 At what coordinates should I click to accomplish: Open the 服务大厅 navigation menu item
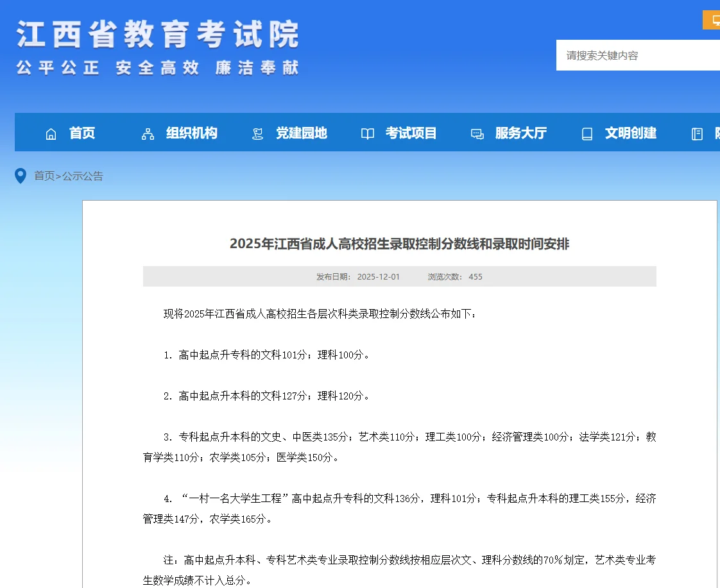tap(521, 133)
